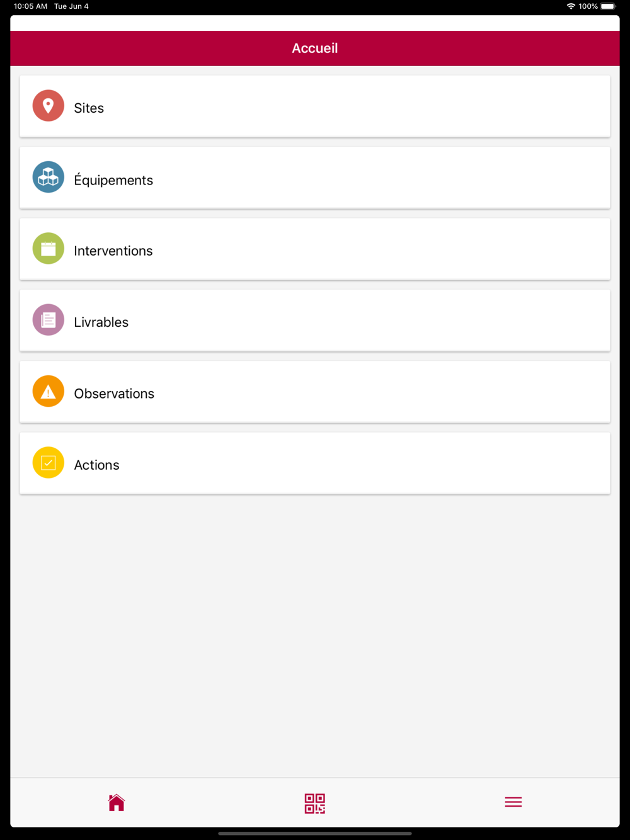Select the Interventions row
The image size is (630, 840).
(315, 249)
